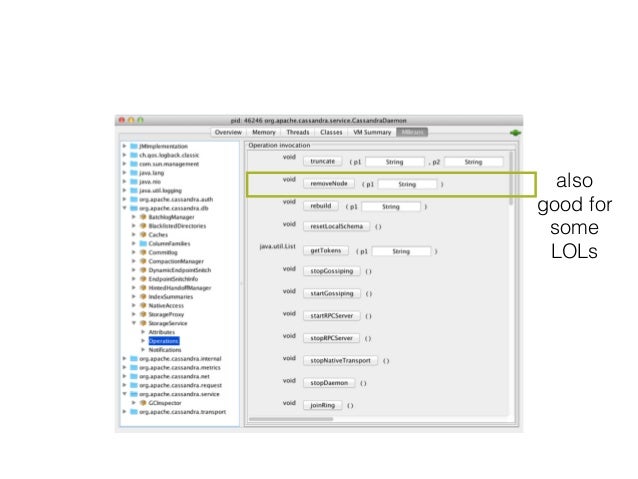Invoke the removeNode operation button
Image resolution: width=638 pixels, height=479 pixels.
click(x=329, y=184)
